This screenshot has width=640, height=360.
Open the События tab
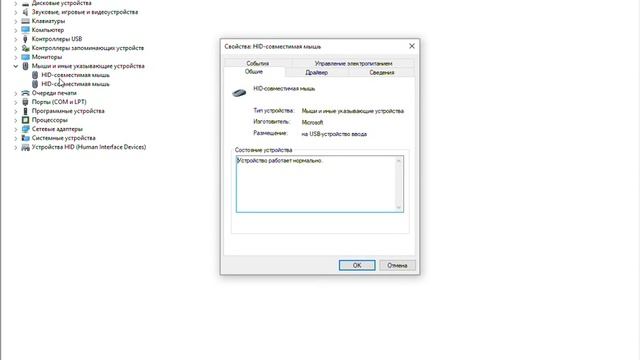258,63
